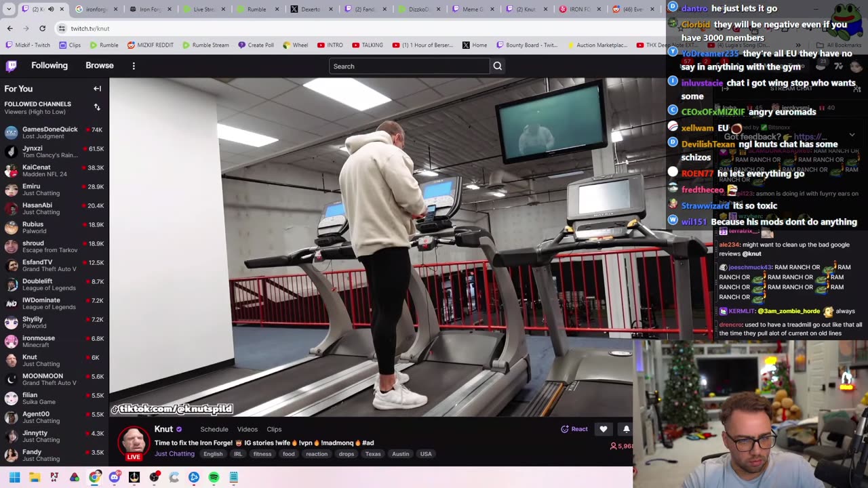
Task: Toggle notifications bell for Knut
Action: tap(626, 429)
